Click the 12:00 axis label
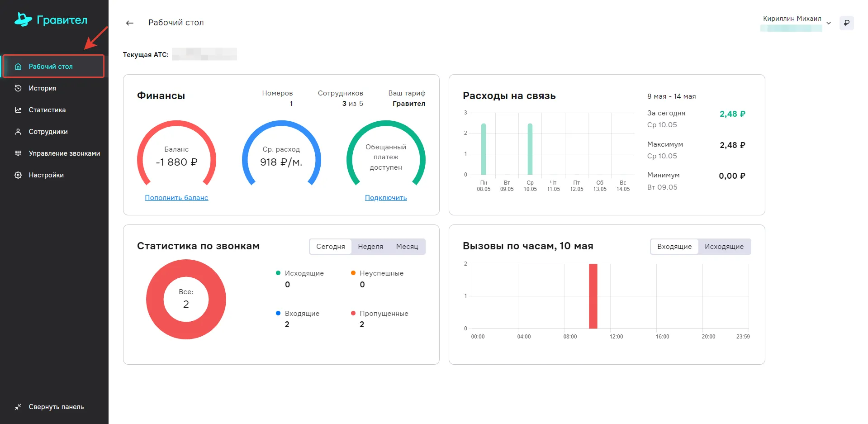This screenshot has height=424, width=868. 616,337
